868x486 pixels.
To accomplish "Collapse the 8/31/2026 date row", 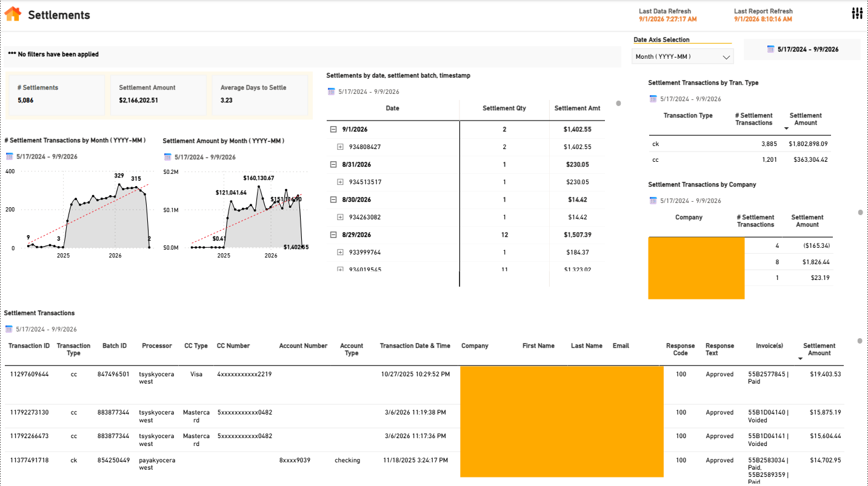I will point(333,164).
